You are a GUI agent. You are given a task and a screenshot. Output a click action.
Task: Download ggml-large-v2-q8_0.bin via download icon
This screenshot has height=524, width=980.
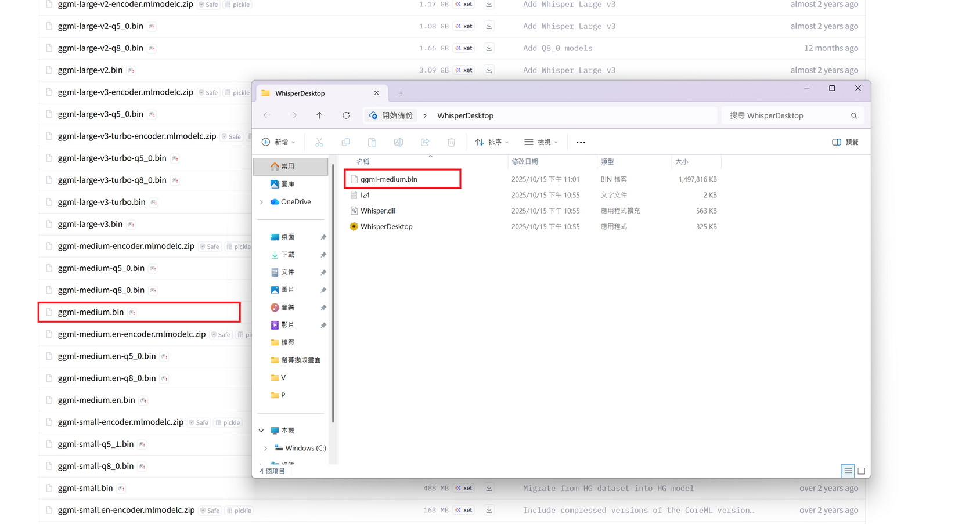(489, 48)
